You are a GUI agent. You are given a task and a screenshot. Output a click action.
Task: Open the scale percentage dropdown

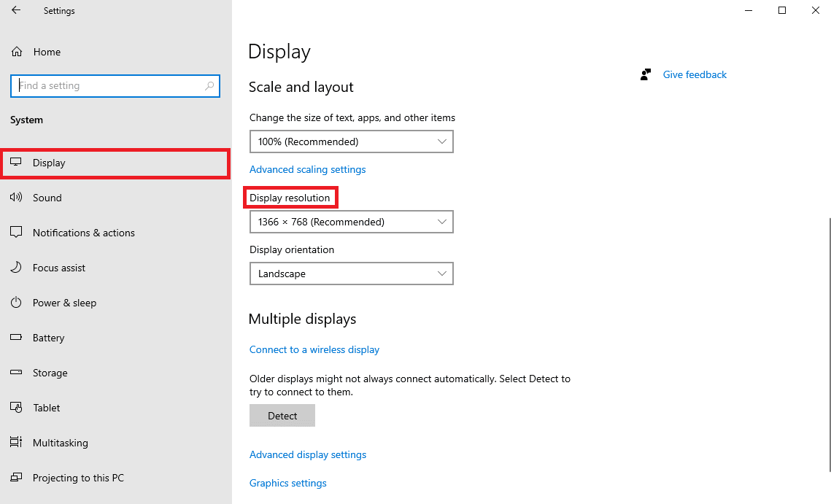tap(352, 141)
